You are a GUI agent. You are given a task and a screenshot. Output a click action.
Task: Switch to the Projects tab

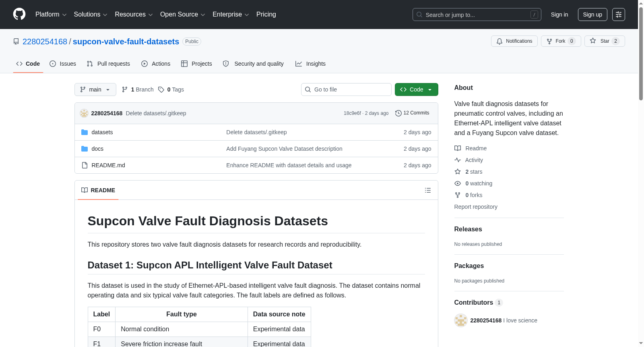click(196, 64)
